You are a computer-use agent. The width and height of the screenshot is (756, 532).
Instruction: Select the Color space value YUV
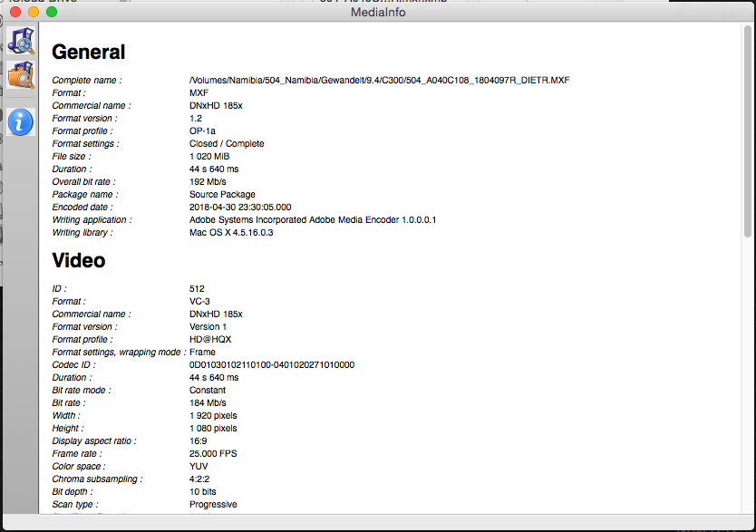point(199,466)
